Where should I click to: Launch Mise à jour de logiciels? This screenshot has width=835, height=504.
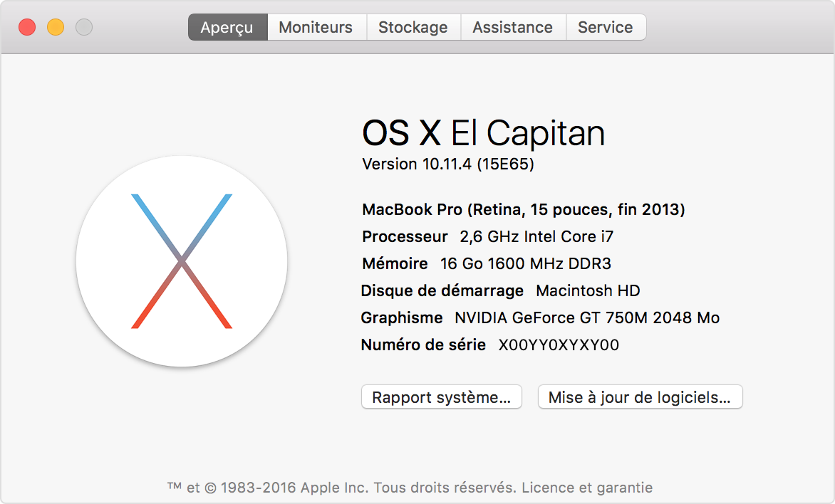[639, 397]
